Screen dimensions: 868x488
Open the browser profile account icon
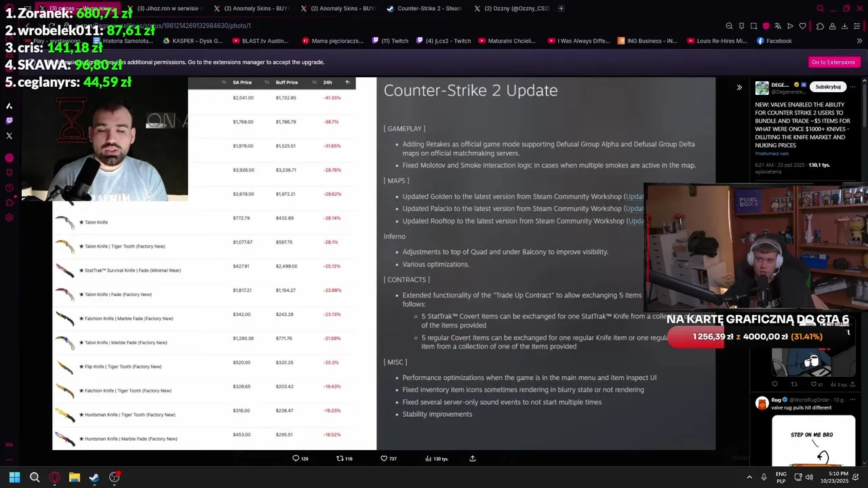point(832,26)
